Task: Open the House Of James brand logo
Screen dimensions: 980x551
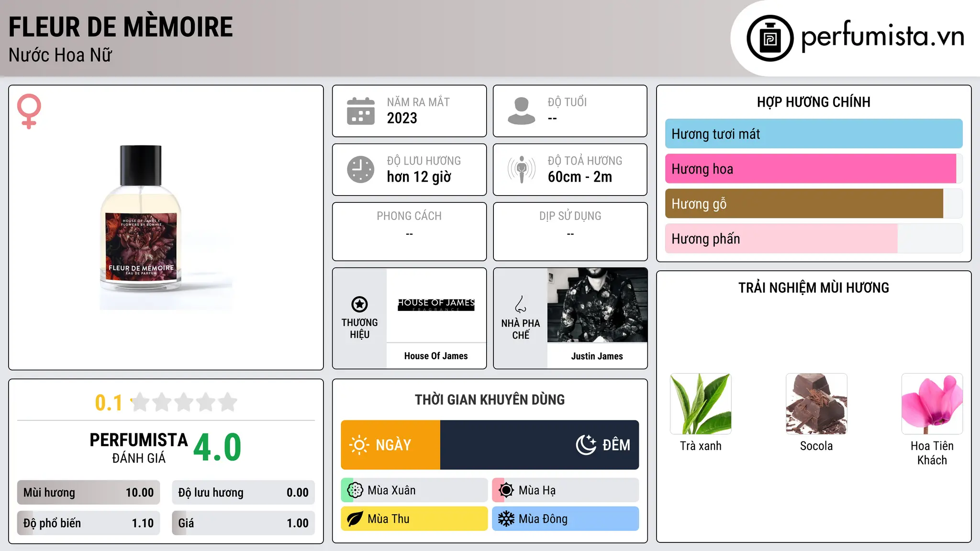Action: 436,305
